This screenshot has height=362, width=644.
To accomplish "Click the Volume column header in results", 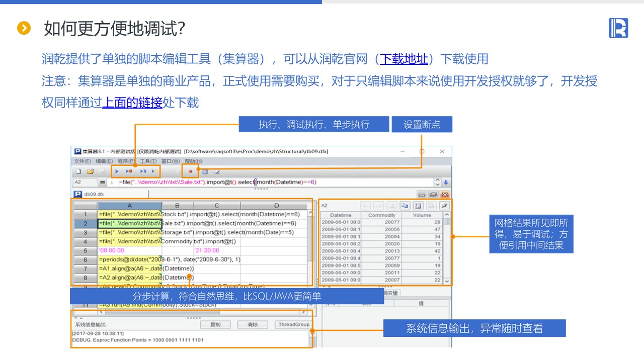I will pyautogui.click(x=422, y=215).
